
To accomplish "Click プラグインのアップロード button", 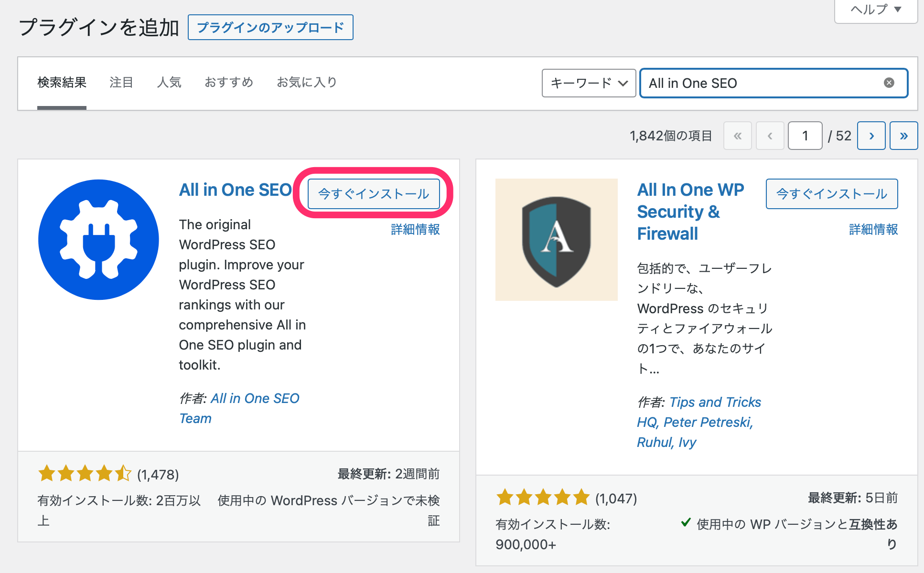I will coord(270,28).
